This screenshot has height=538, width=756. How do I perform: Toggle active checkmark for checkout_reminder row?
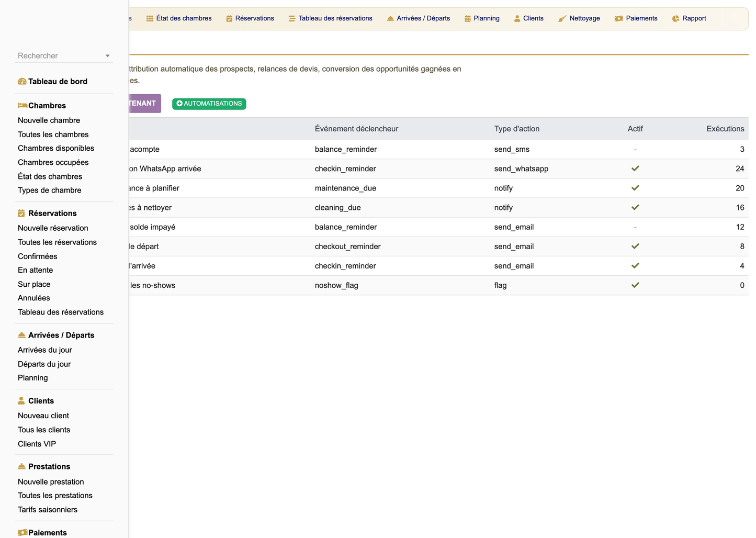(635, 246)
